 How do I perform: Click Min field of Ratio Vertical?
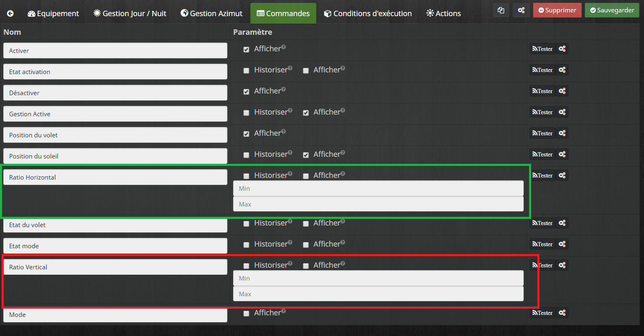tap(378, 278)
